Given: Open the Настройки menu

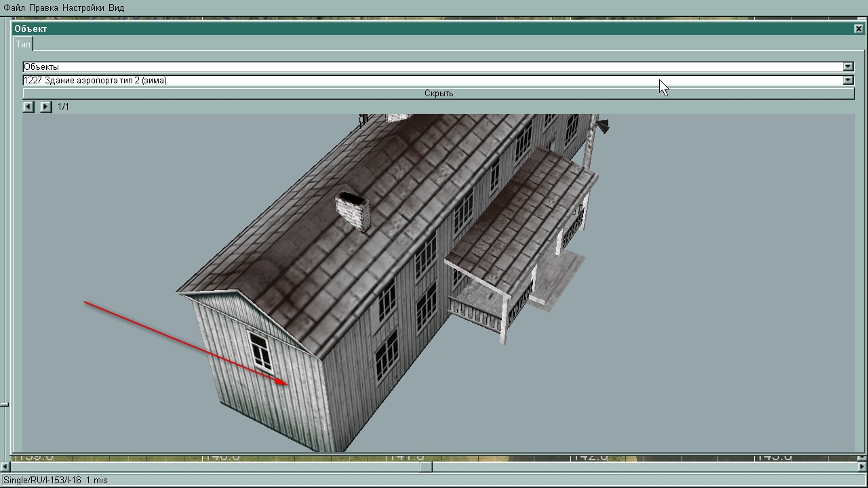Looking at the screenshot, I should [x=83, y=7].
